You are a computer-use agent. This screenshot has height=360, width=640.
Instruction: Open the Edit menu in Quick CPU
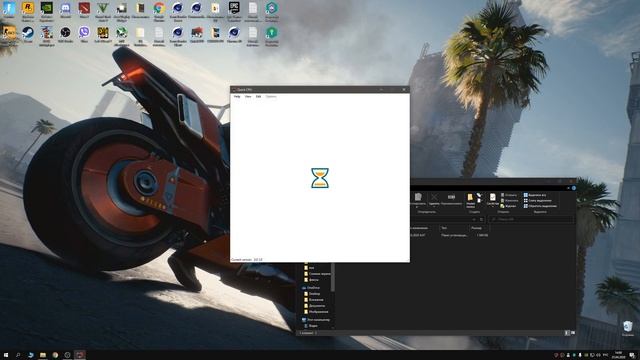[x=258, y=97]
